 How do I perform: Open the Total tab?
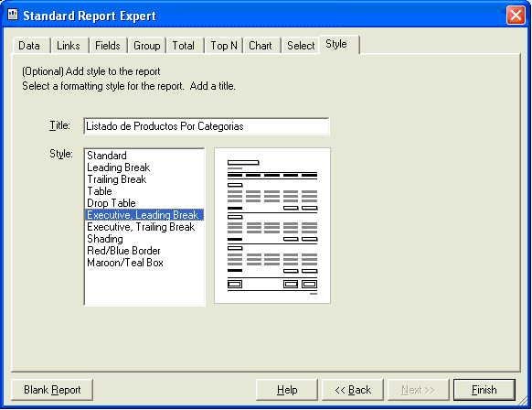pos(183,46)
